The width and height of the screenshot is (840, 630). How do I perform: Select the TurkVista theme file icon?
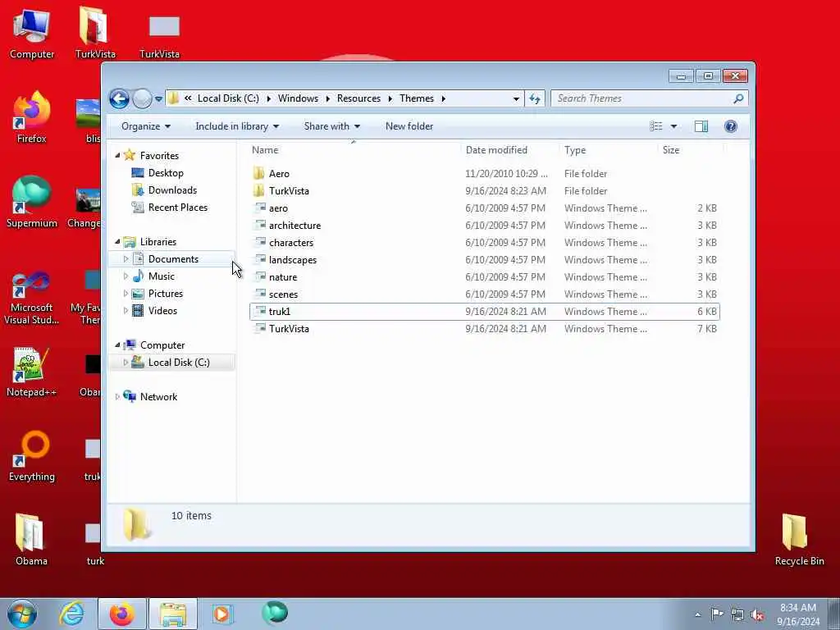pos(259,328)
